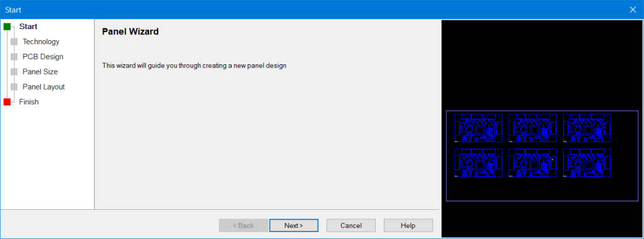
Task: Click gray square icon beside Technology
Action: tap(14, 42)
